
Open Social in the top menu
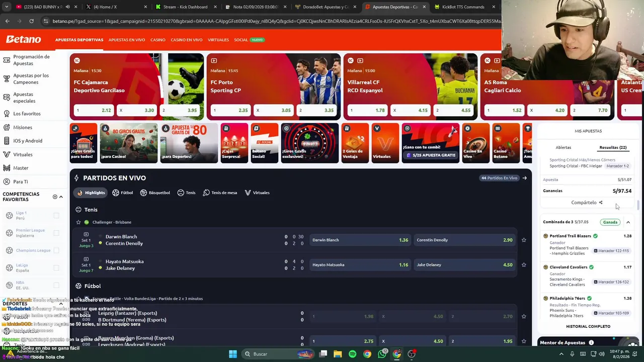click(241, 40)
